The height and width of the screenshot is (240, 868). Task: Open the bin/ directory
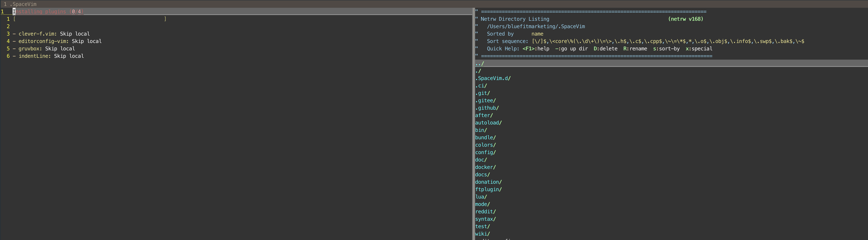click(x=481, y=130)
